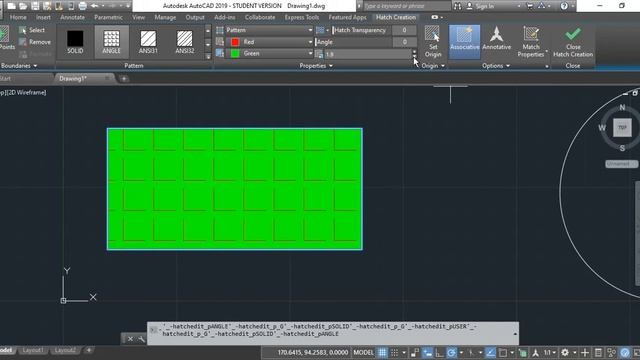Image resolution: width=640 pixels, height=360 pixels.
Task: Expand the Options panel
Action: pyautogui.click(x=496, y=66)
